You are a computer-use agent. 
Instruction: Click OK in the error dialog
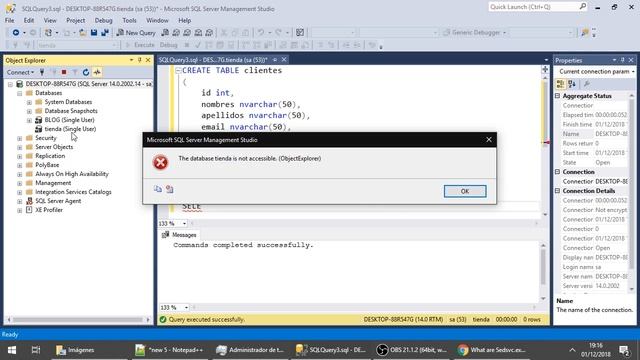pos(465,191)
